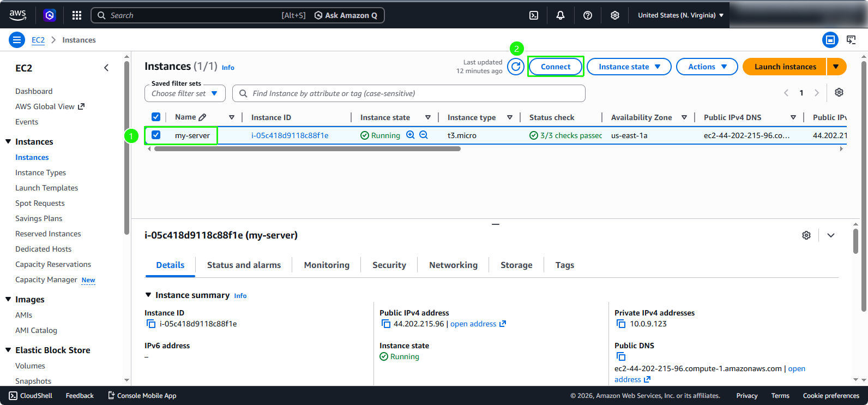Click the split panel resize handle
Viewport: 868px width, 405px height.
(x=496, y=224)
